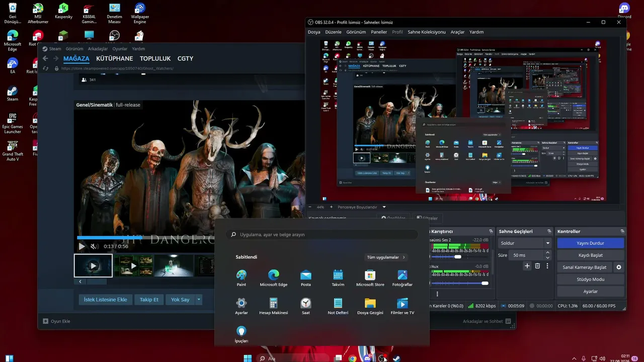Screen dimensions: 644x362
Task: Go back in Steam navigation
Action: tap(45, 58)
